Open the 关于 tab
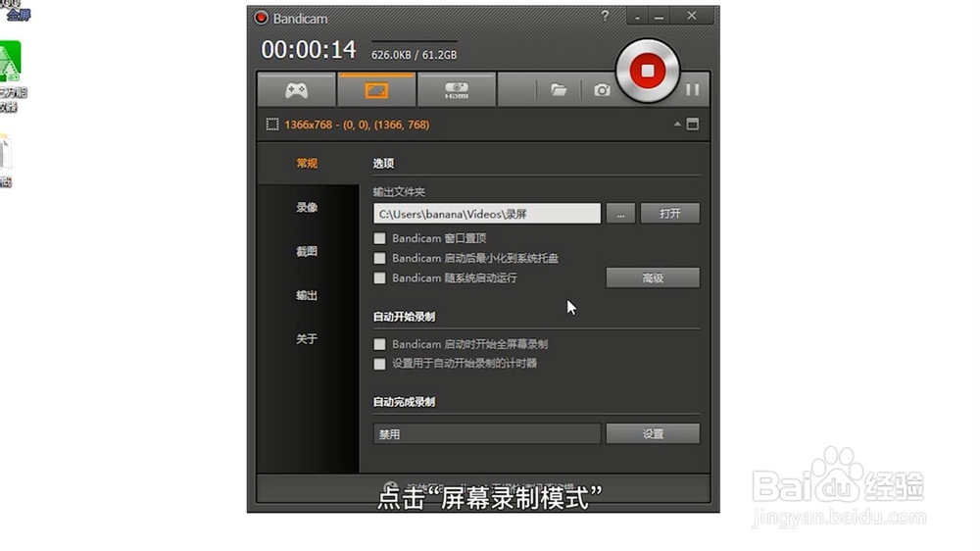Viewport: 980px width, 551px height. [x=307, y=339]
